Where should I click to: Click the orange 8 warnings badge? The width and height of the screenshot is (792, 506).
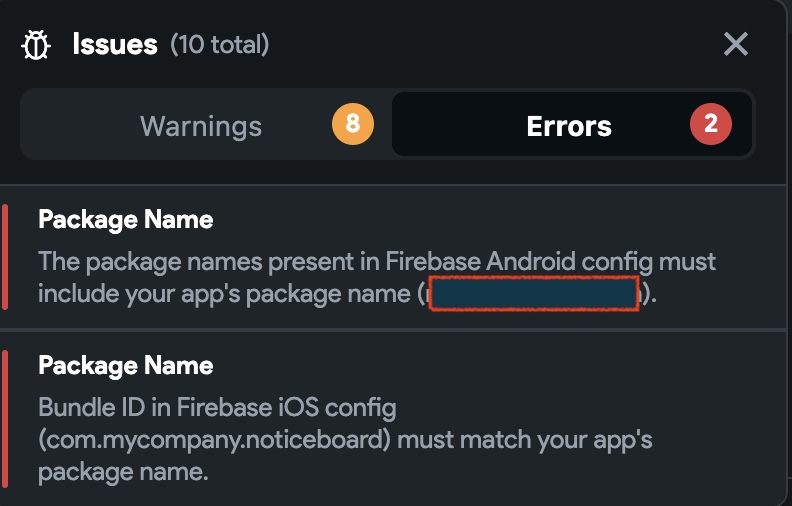[x=353, y=124]
